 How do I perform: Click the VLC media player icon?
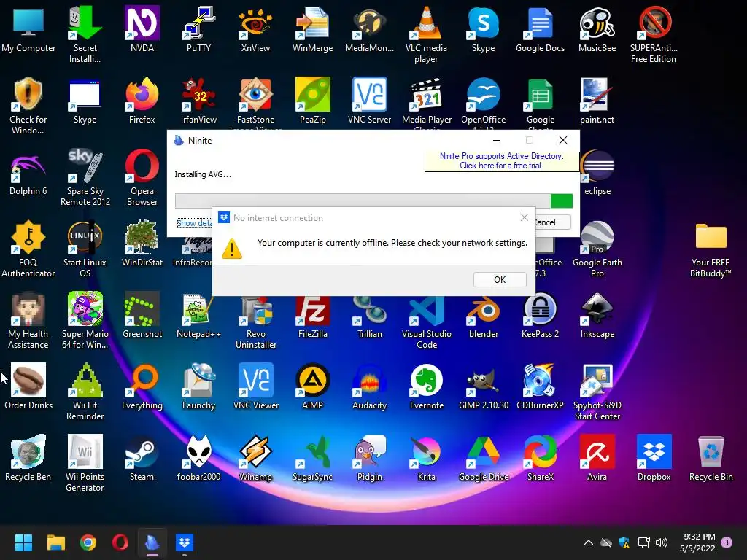[x=426, y=34]
